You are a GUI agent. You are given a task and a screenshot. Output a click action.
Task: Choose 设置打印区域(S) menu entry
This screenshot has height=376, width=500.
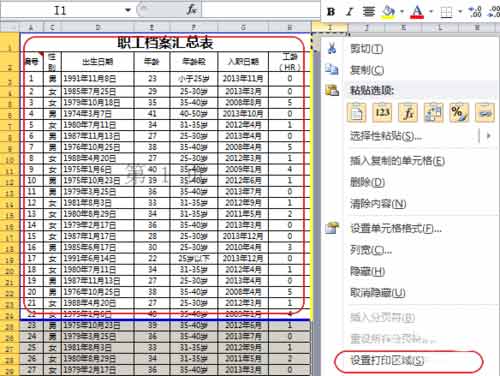pyautogui.click(x=387, y=360)
